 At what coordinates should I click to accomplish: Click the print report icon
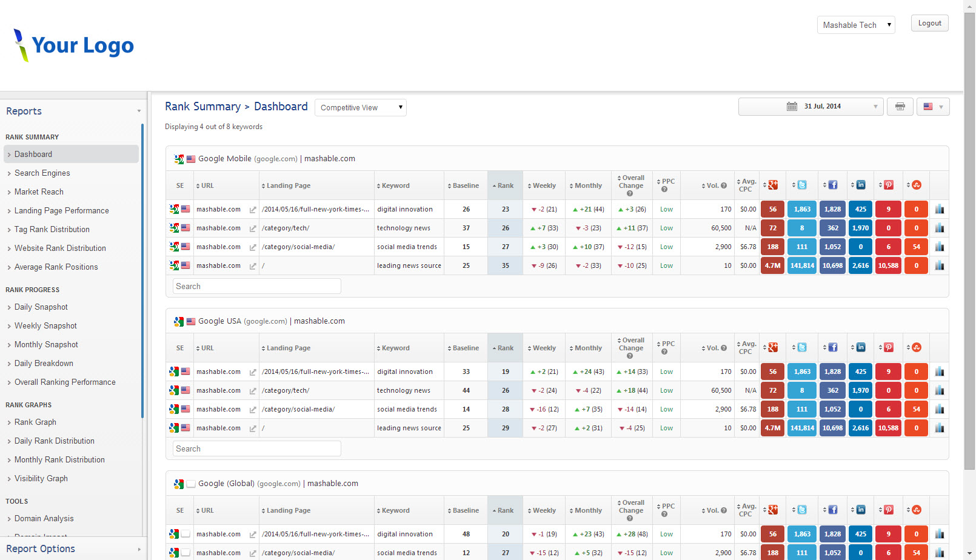tap(900, 107)
